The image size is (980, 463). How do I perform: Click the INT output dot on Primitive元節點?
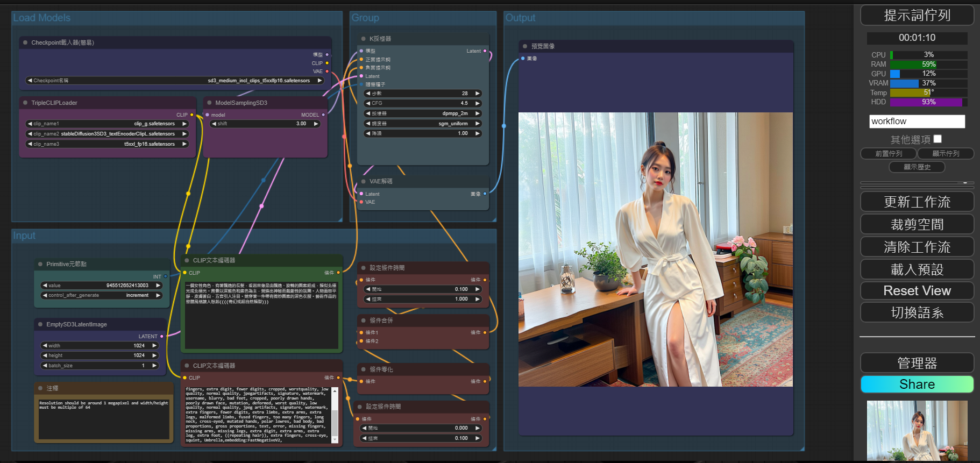point(165,276)
